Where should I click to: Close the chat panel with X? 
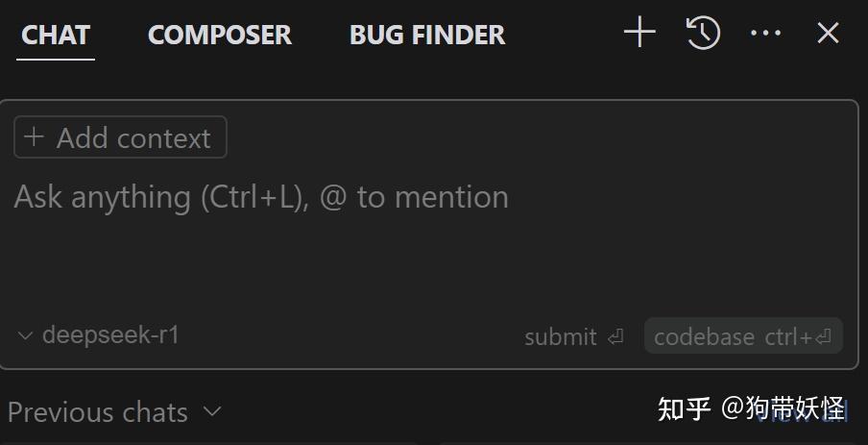(x=828, y=34)
